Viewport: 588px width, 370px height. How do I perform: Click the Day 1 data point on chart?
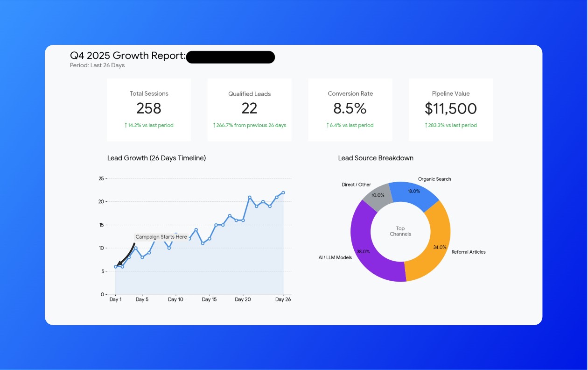(116, 267)
